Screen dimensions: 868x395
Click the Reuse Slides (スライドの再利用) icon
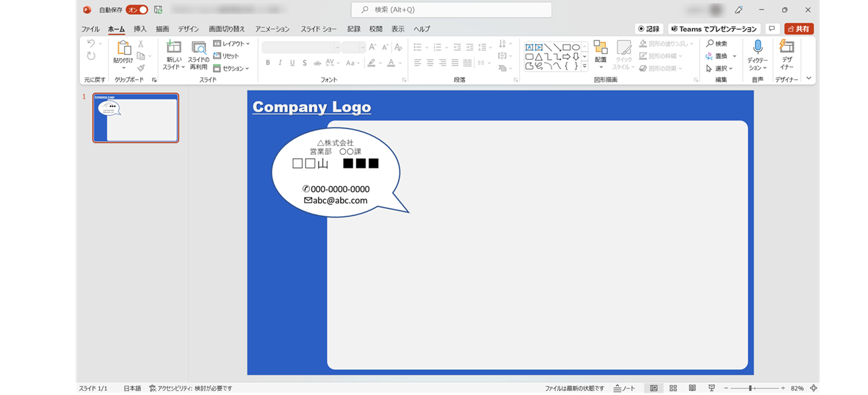198,48
